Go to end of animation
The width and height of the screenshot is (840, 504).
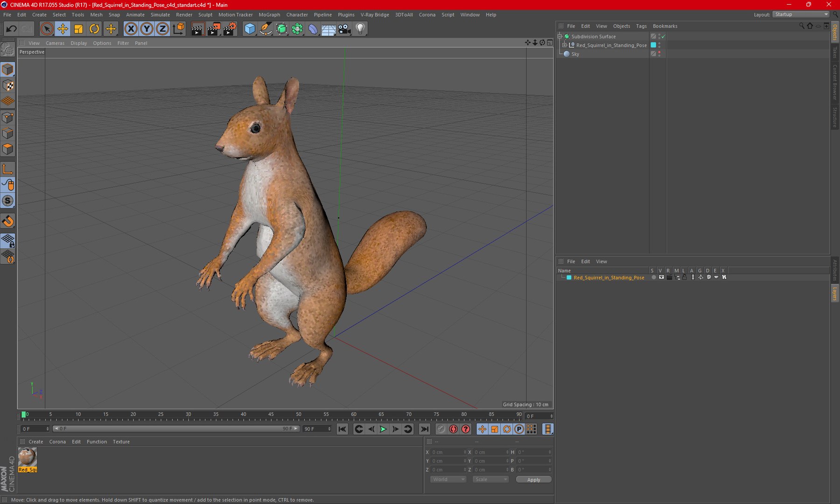click(424, 429)
